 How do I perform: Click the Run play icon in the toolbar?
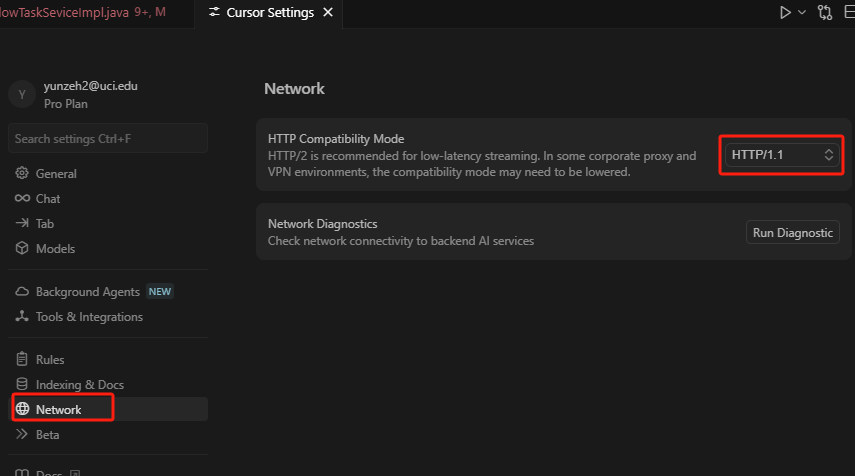[x=785, y=13]
